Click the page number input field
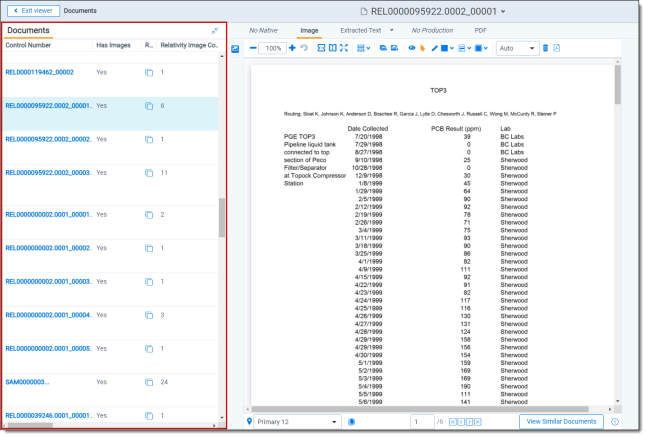646x437 pixels. [x=421, y=422]
